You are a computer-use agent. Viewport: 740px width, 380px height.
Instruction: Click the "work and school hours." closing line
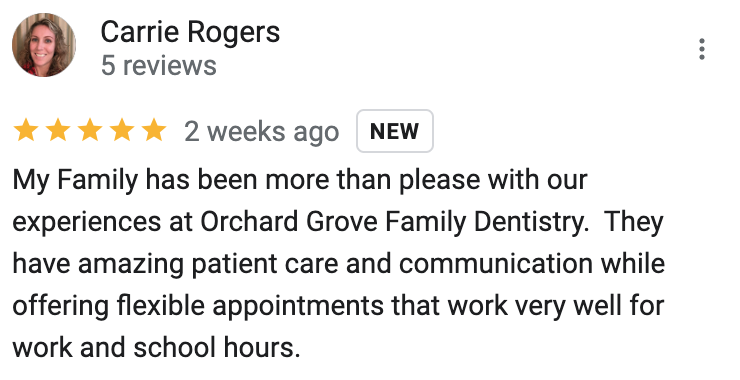tap(156, 348)
